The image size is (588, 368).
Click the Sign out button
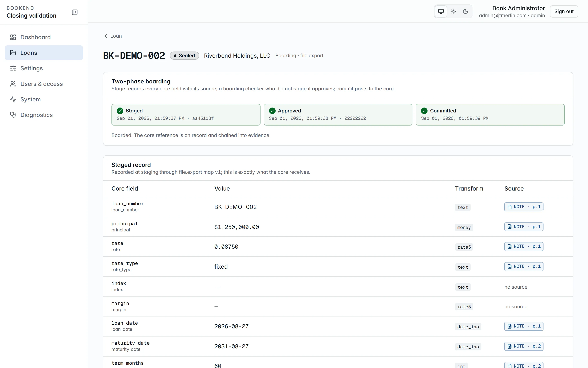coord(564,11)
